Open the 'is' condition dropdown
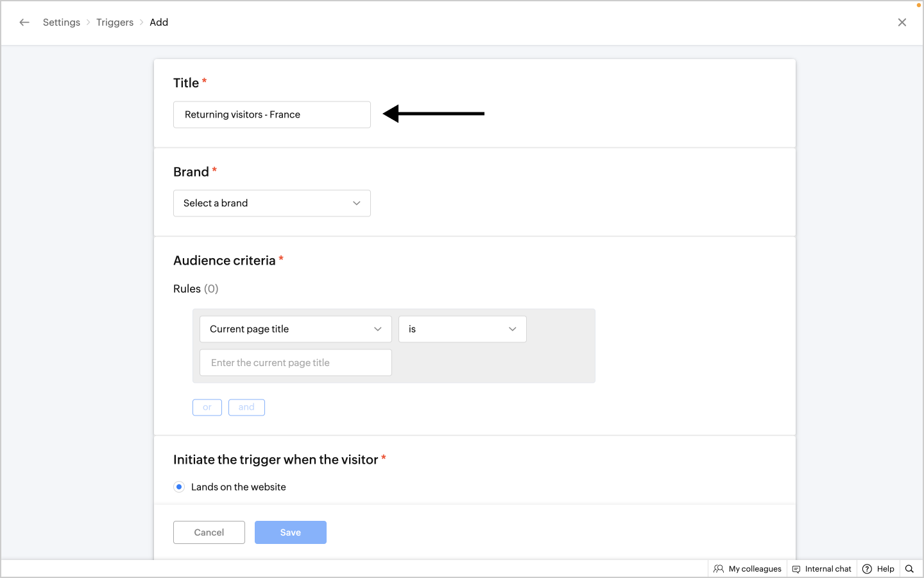The width and height of the screenshot is (924, 578). [x=462, y=329]
